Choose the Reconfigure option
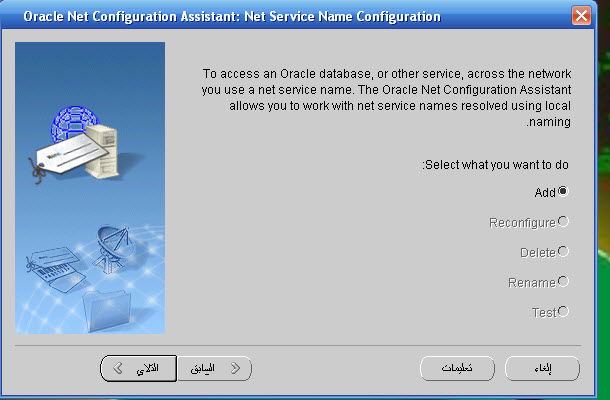This screenshot has width=610, height=400. tap(563, 221)
